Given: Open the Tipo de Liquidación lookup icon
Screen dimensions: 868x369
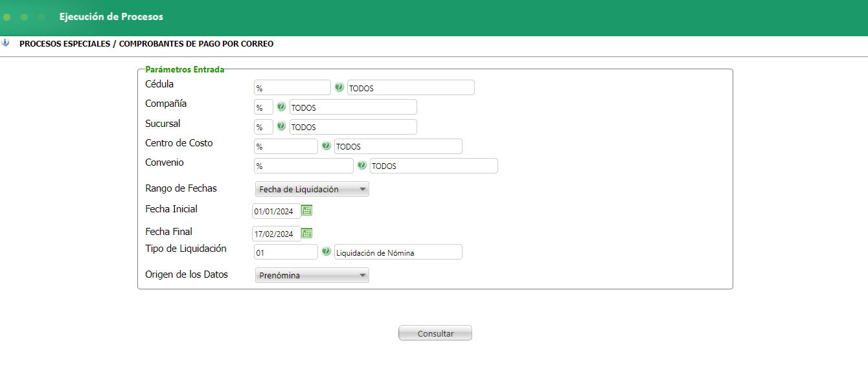Looking at the screenshot, I should (326, 251).
